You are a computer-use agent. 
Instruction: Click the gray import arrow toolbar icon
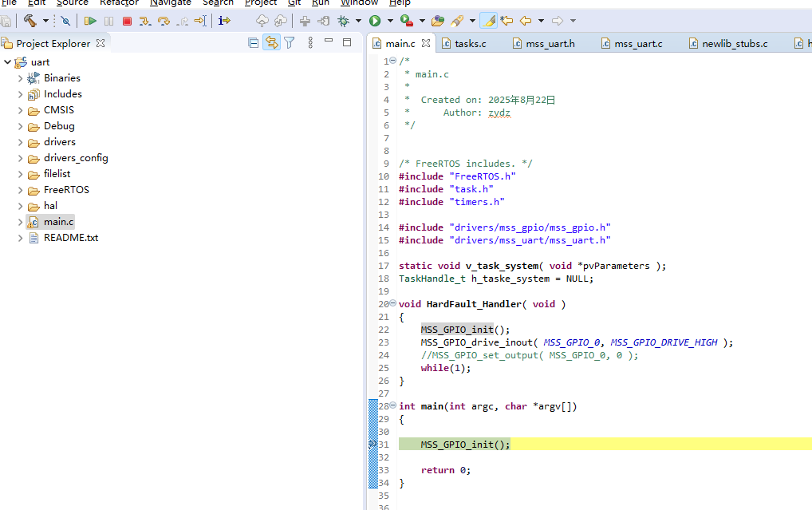324,21
